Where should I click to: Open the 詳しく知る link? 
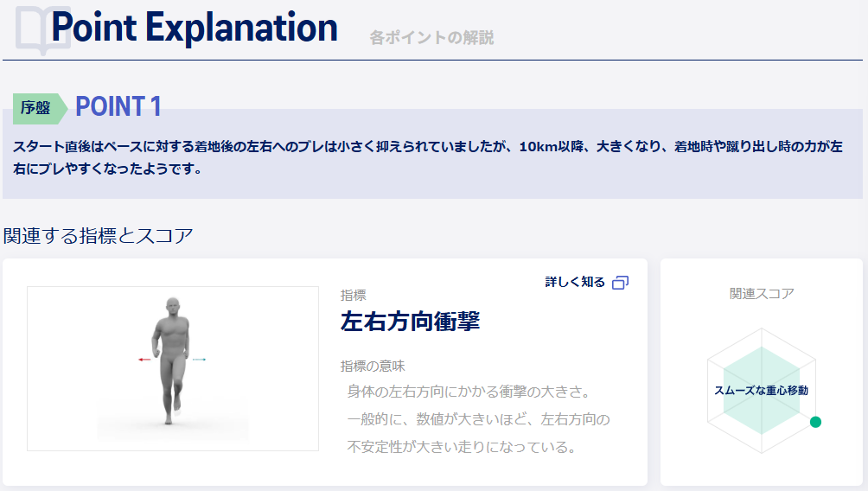coord(575,283)
